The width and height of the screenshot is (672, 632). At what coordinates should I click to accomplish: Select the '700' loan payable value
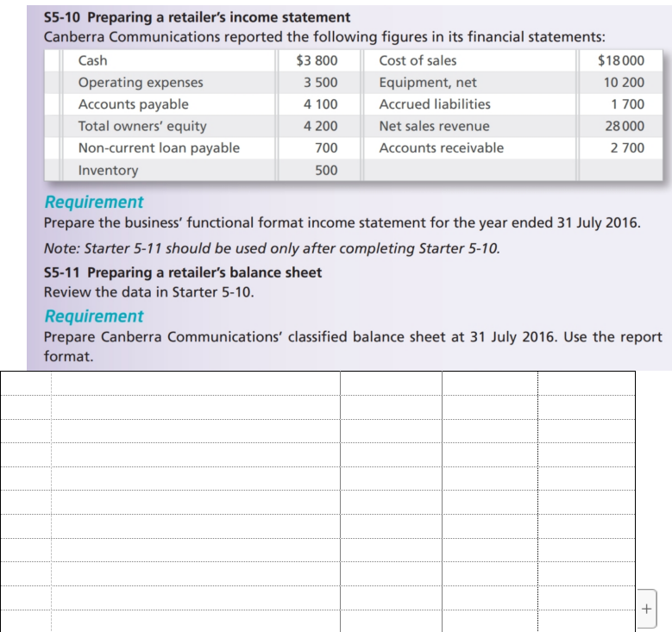coord(326,147)
